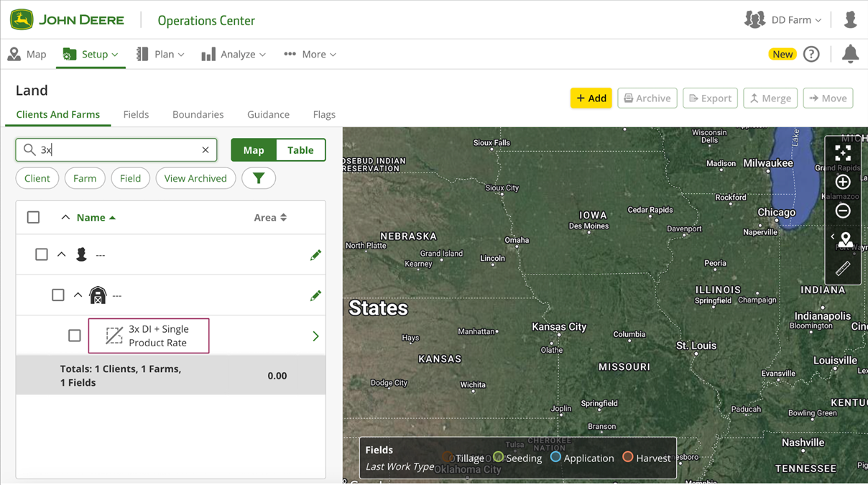The image size is (868, 485).
Task: Open the Setup dropdown menu
Action: click(91, 55)
